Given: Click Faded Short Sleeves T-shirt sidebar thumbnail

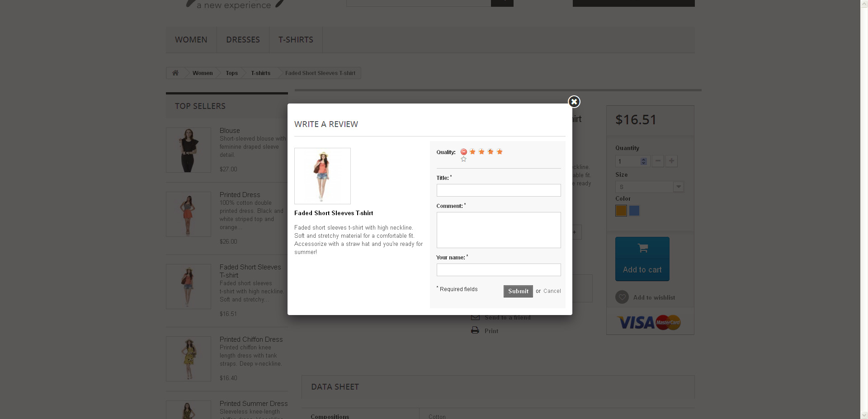Looking at the screenshot, I should point(189,287).
